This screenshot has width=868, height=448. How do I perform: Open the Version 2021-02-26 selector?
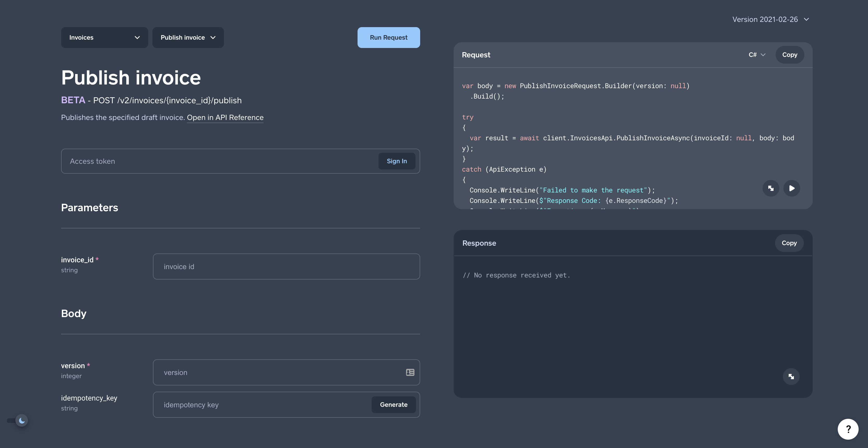pyautogui.click(x=770, y=20)
